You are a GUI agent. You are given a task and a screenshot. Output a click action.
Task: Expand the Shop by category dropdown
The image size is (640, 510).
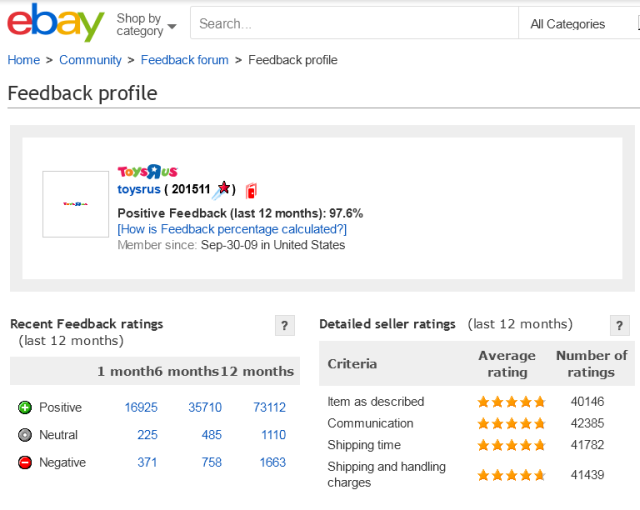click(x=145, y=24)
